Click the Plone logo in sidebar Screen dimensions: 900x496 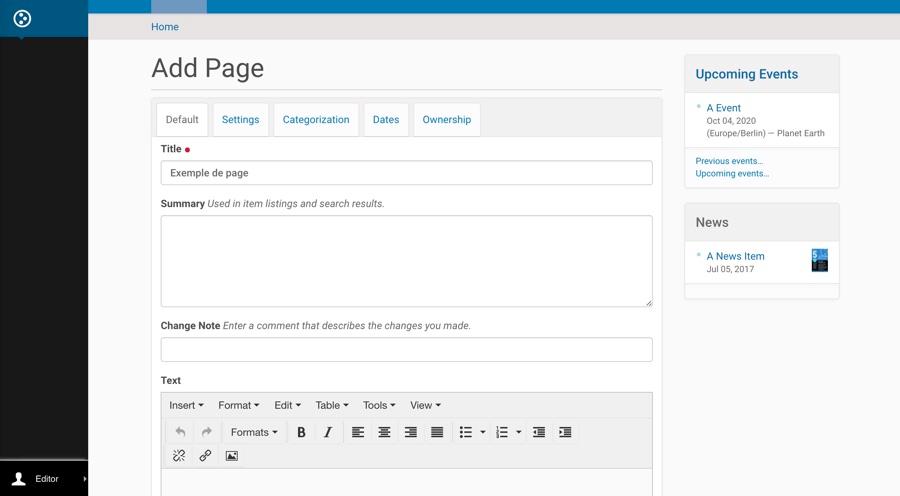click(22, 18)
